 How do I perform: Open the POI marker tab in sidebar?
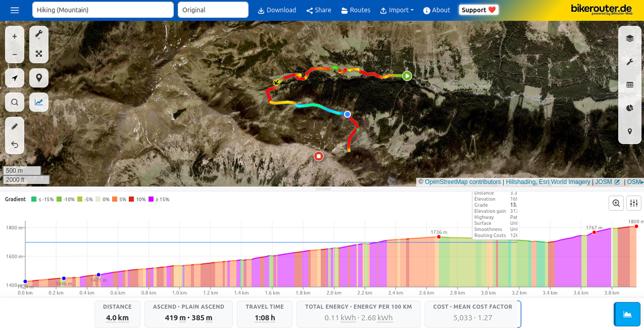tap(630, 132)
